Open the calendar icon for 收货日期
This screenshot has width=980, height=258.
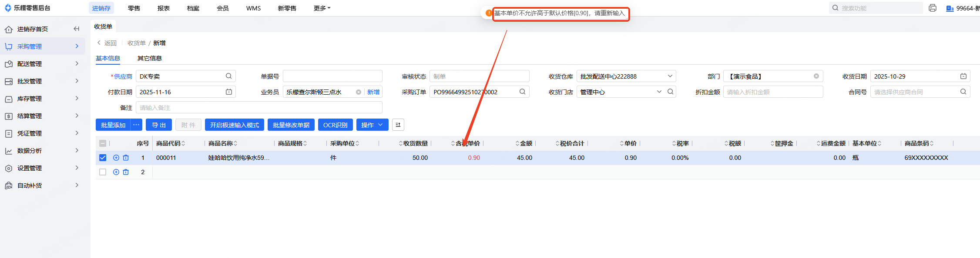pos(963,76)
